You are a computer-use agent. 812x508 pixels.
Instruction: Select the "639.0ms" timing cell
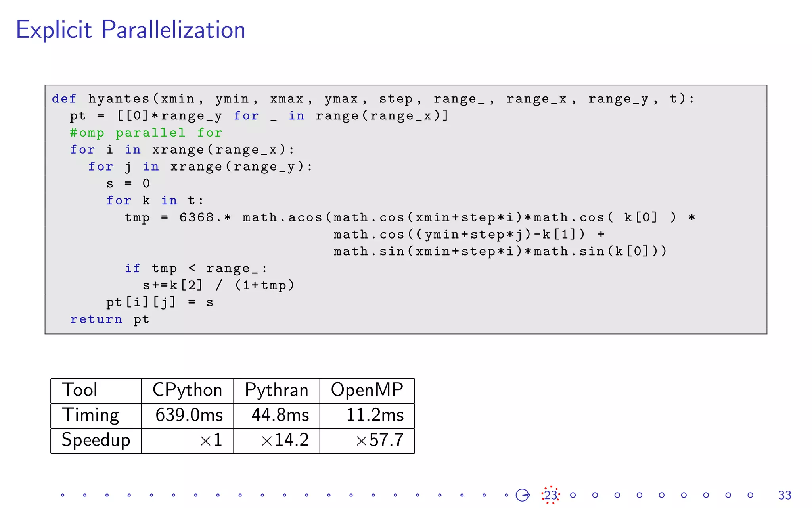coord(188,416)
